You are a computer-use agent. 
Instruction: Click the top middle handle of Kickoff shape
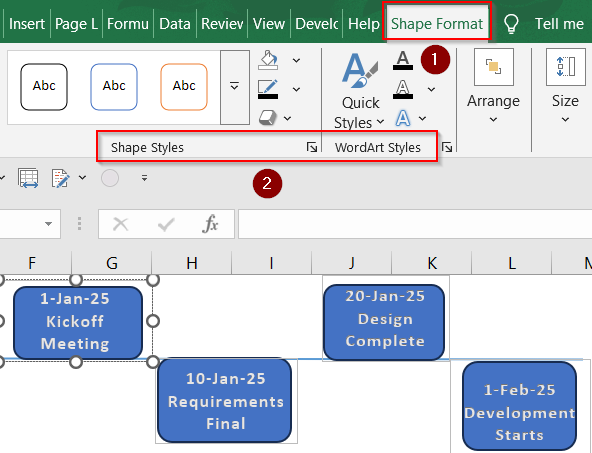coord(76,280)
